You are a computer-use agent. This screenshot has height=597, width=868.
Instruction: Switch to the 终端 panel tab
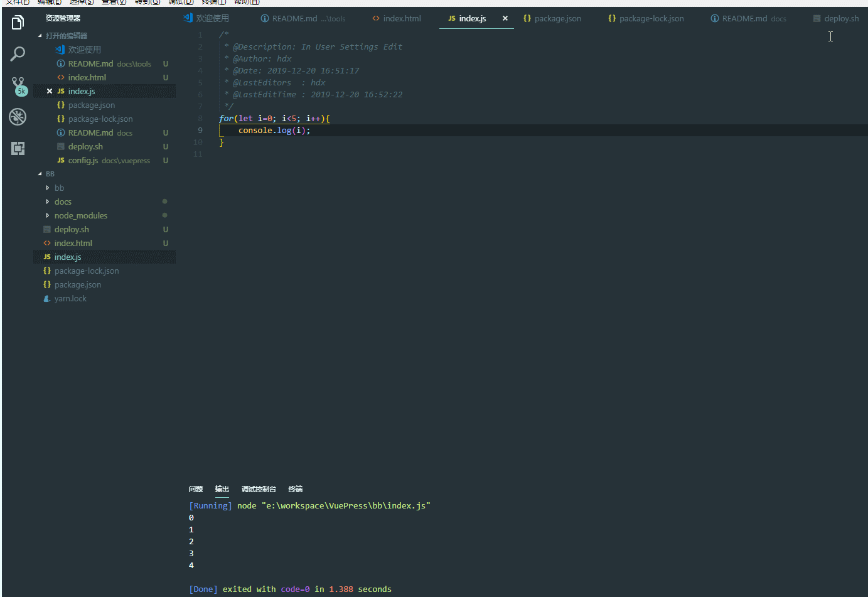pyautogui.click(x=296, y=489)
